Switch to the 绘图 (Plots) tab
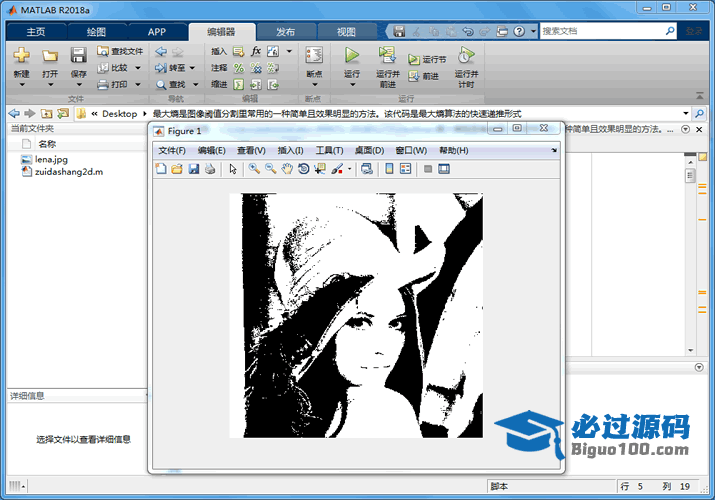Screen dimensions: 715x500 [x=96, y=32]
